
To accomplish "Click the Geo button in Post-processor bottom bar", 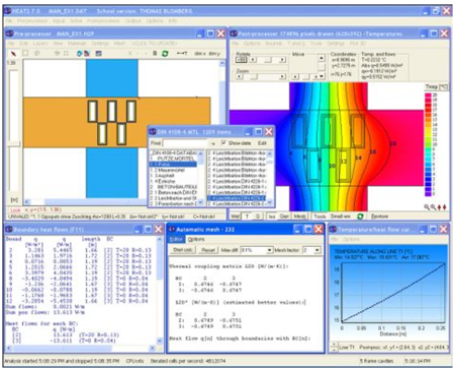I will 284,216.
